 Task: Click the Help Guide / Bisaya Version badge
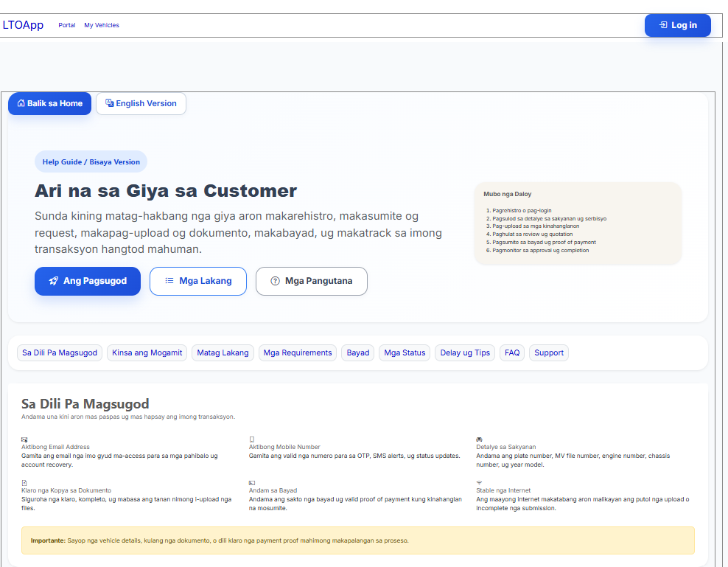click(91, 161)
